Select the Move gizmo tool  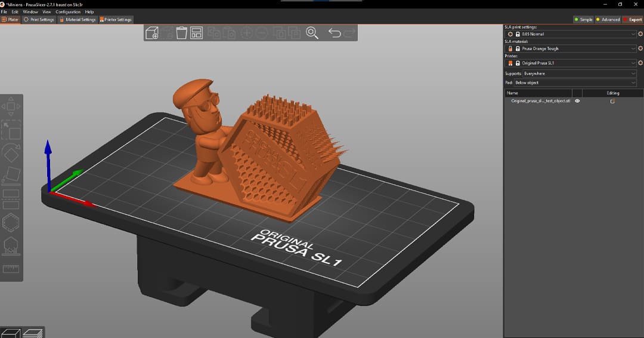(11, 106)
